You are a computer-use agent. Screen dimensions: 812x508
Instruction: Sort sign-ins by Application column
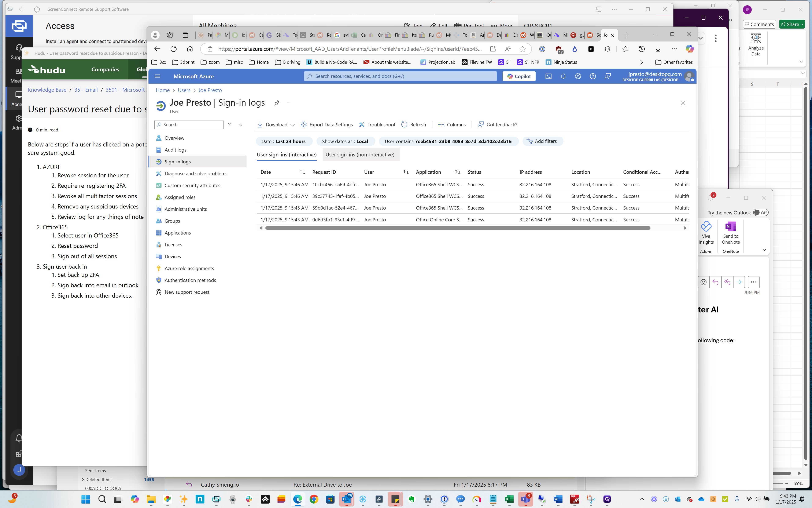tap(457, 172)
